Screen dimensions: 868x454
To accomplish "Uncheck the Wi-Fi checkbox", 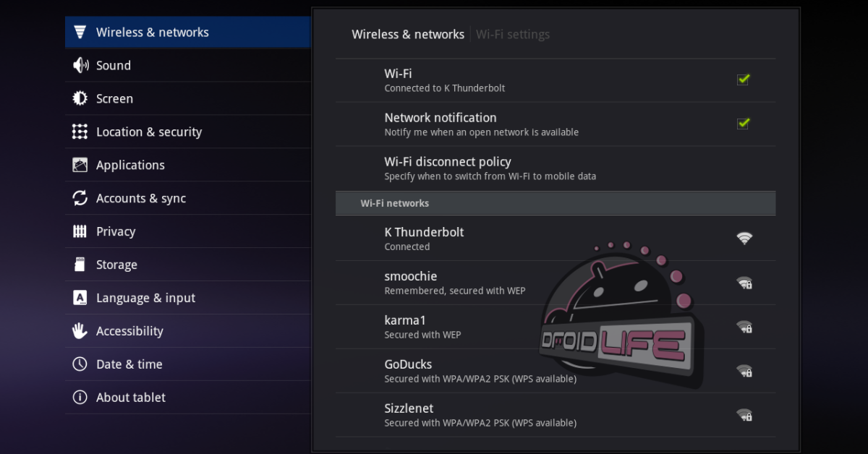I will pos(743,80).
